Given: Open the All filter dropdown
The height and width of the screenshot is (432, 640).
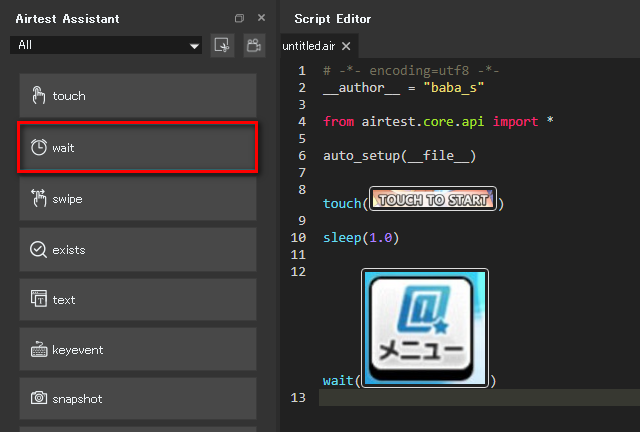Looking at the screenshot, I should coord(106,45).
